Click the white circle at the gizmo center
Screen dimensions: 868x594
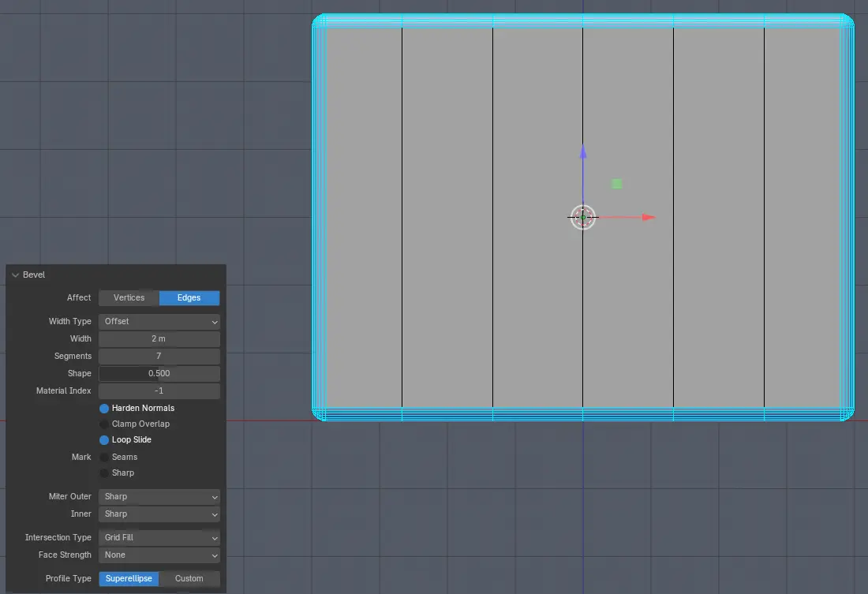coord(583,217)
